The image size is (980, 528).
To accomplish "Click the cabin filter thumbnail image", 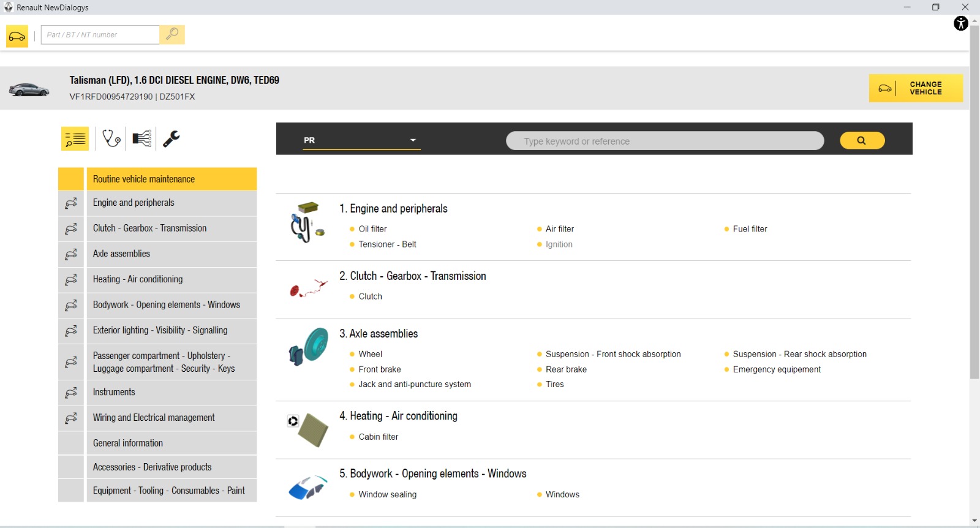I will pos(308,429).
